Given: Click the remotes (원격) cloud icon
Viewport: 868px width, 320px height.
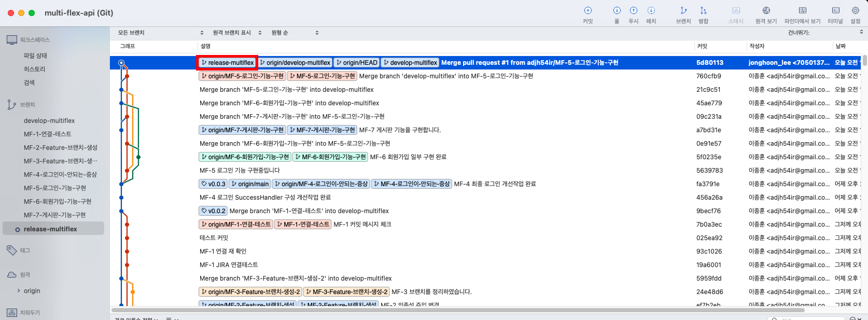Looking at the screenshot, I should [x=12, y=275].
